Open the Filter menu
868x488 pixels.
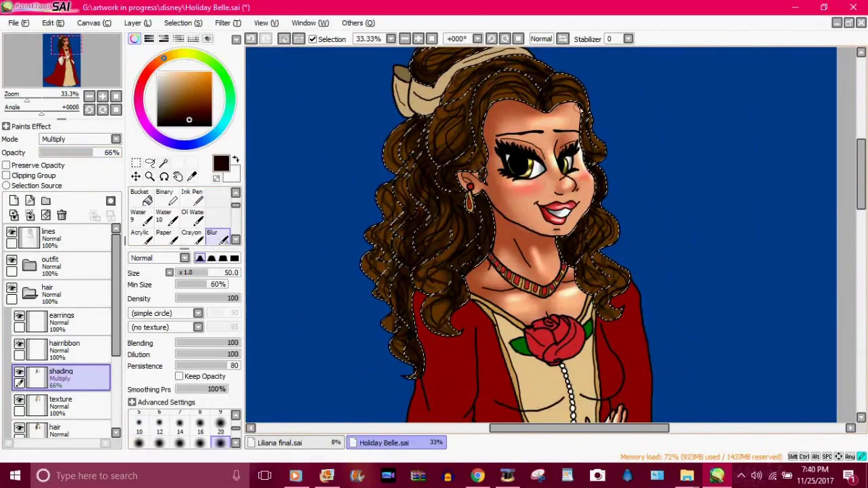[x=228, y=23]
